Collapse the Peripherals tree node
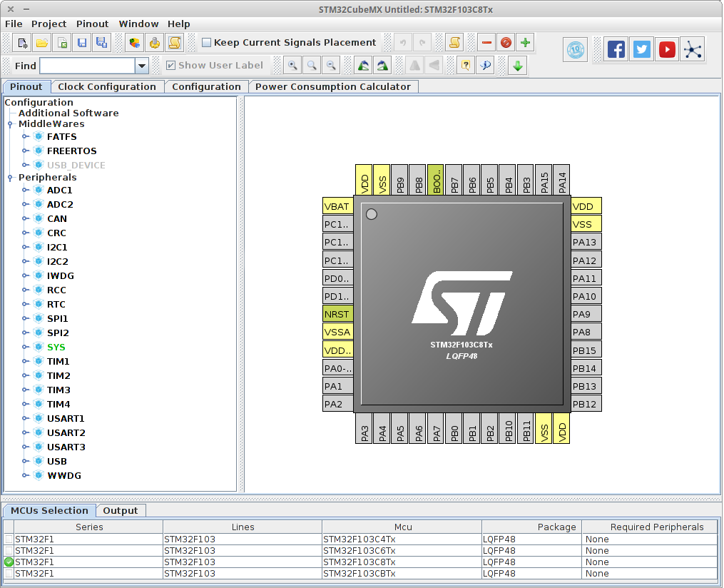The width and height of the screenshot is (724, 588). pyautogui.click(x=10, y=178)
